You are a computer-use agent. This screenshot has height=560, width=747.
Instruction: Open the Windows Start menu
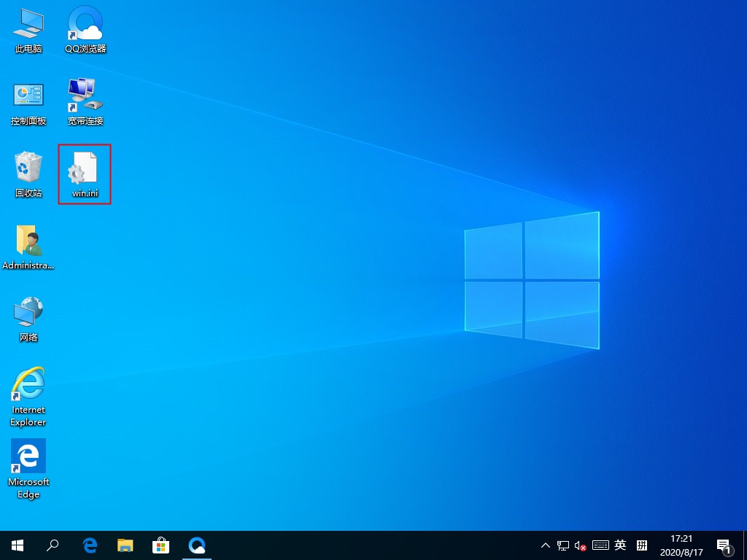(17, 545)
